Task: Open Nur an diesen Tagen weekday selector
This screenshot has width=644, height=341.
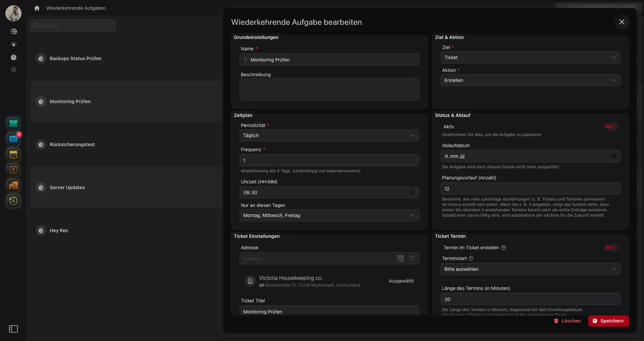Action: click(x=329, y=215)
